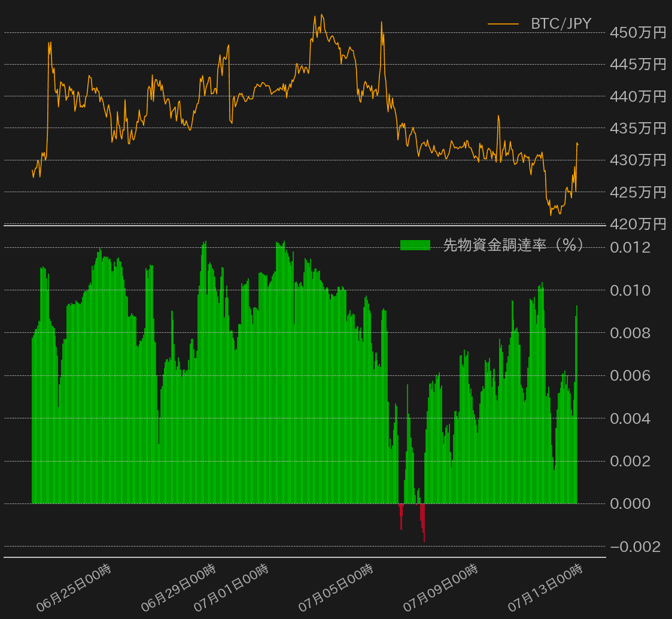Select the 先物資金調達率（%） legend text

(513, 245)
